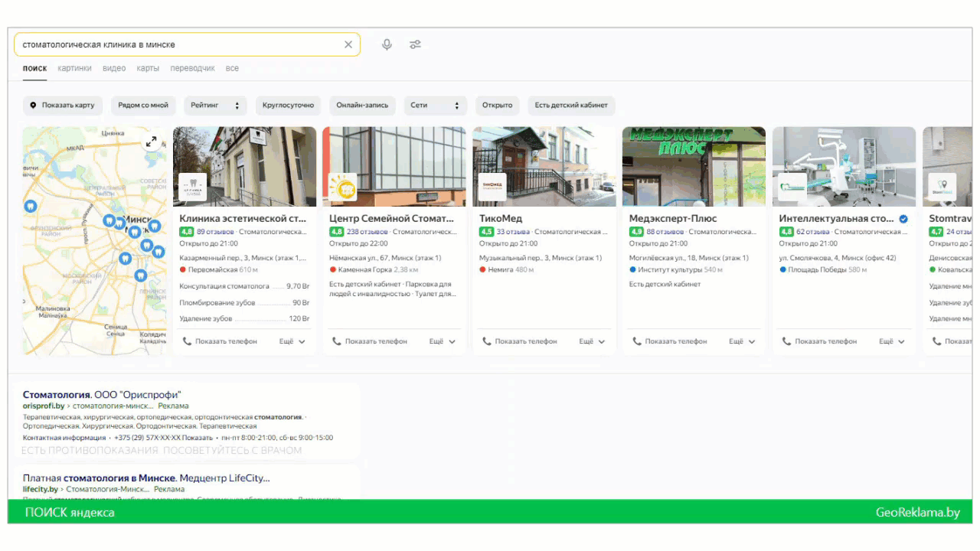
Task: Expand Ещё on Центр Семейной card
Action: coord(443,341)
